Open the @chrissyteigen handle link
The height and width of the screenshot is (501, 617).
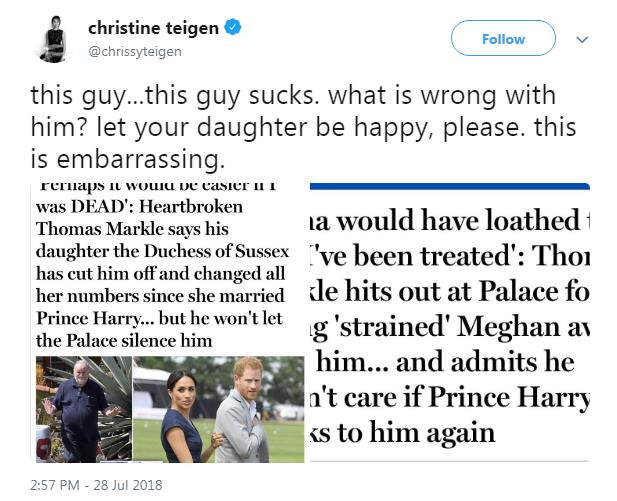[x=135, y=52]
